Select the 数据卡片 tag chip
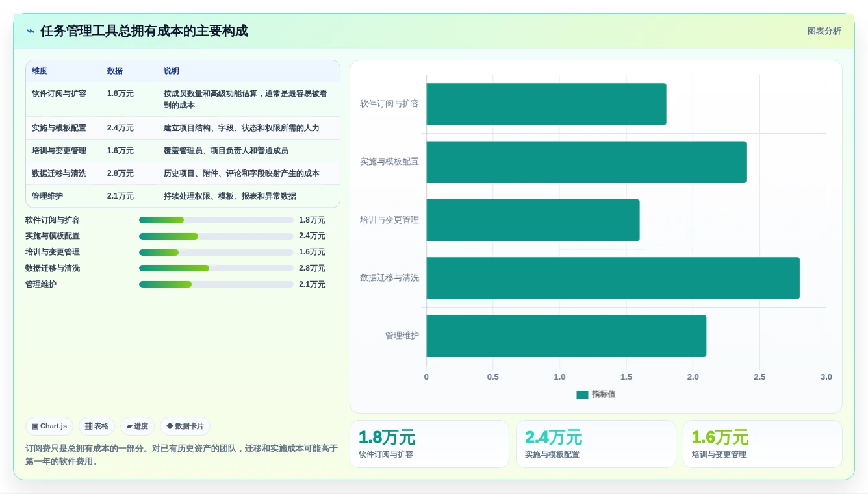Viewport: 868px width, 494px height. click(185, 426)
